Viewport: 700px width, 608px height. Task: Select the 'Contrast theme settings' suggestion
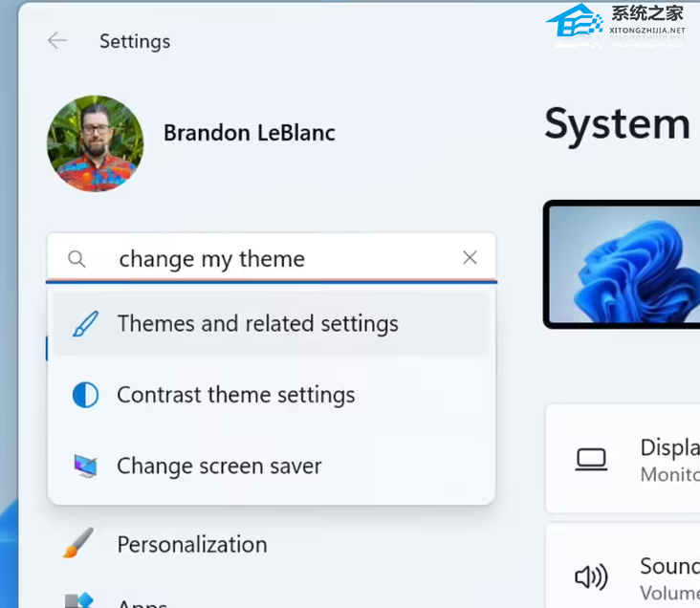point(271,395)
